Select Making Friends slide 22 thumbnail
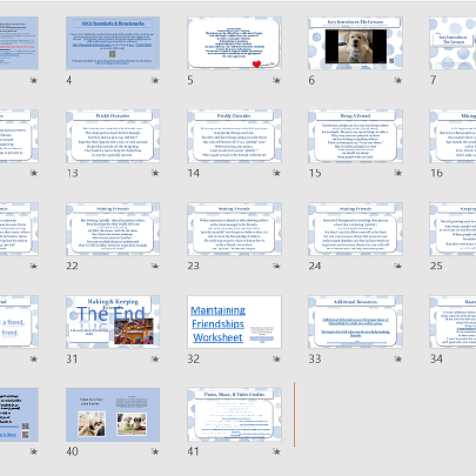The height and width of the screenshot is (476, 476). pyautogui.click(x=112, y=228)
